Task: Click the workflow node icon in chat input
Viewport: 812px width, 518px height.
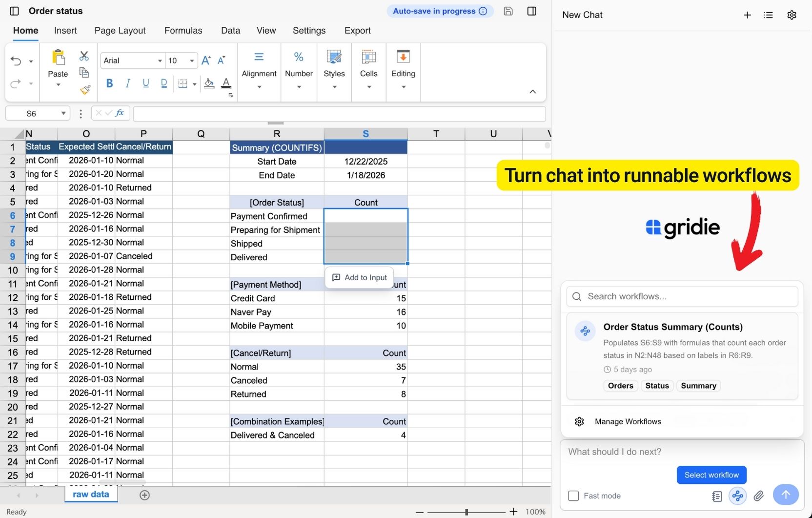Action: coord(737,496)
